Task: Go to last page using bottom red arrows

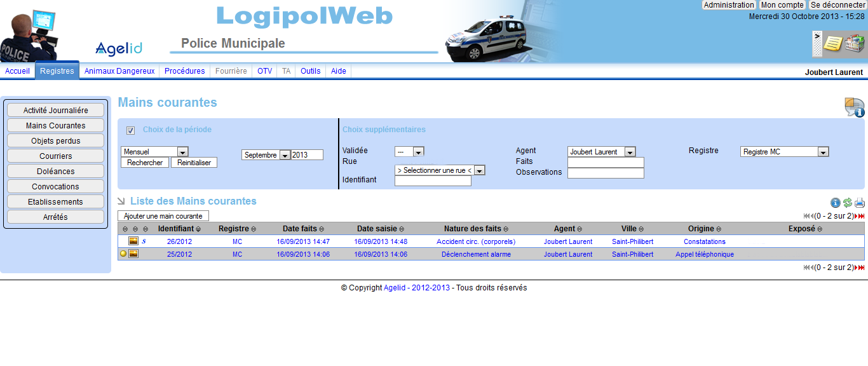Action: coord(862,268)
